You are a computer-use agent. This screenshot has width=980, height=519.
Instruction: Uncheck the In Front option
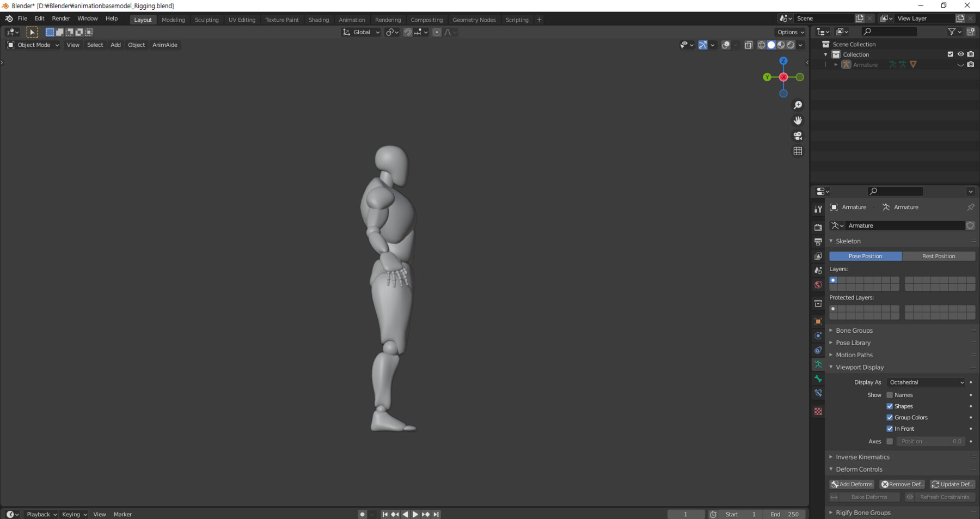890,429
